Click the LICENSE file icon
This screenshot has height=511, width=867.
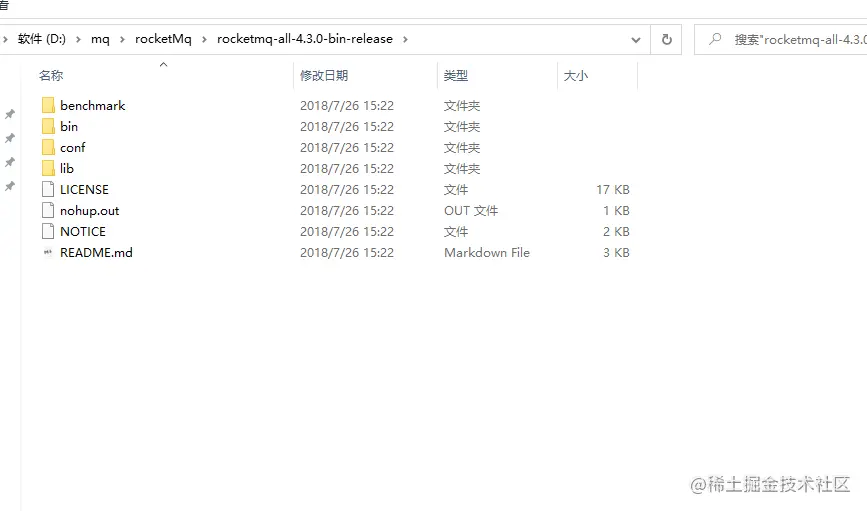48,189
